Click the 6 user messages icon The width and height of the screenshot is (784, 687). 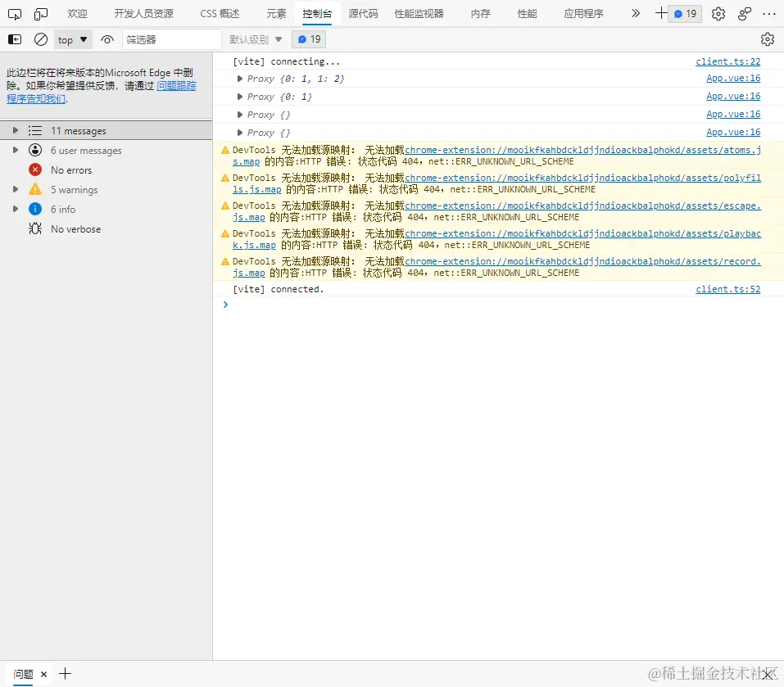(35, 150)
